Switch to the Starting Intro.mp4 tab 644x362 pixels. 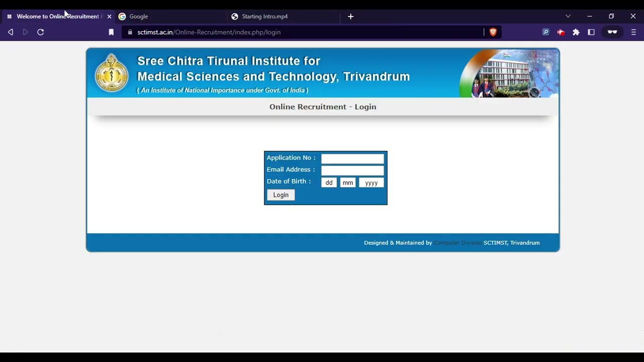[x=283, y=17]
